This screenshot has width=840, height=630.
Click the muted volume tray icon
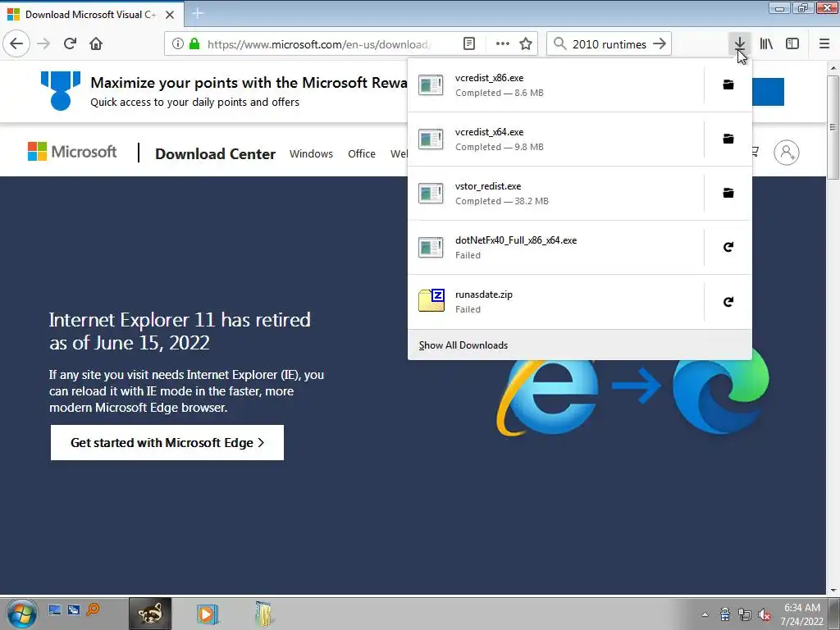point(765,614)
